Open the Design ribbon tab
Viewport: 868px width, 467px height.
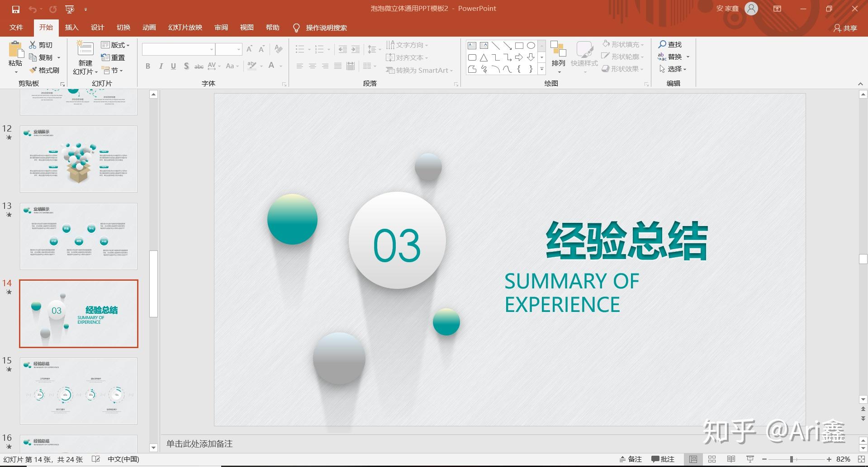(97, 28)
